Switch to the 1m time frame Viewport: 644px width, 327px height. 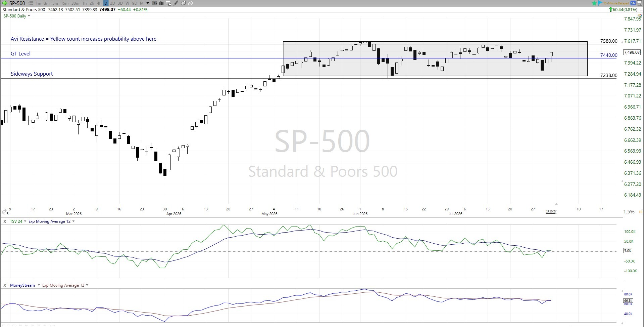pyautogui.click(x=38, y=3)
